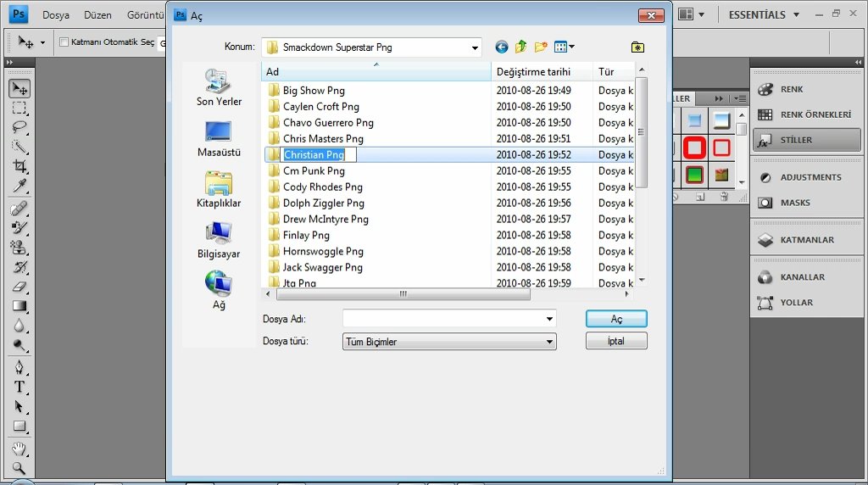Open the MASKS panel

pos(806,203)
